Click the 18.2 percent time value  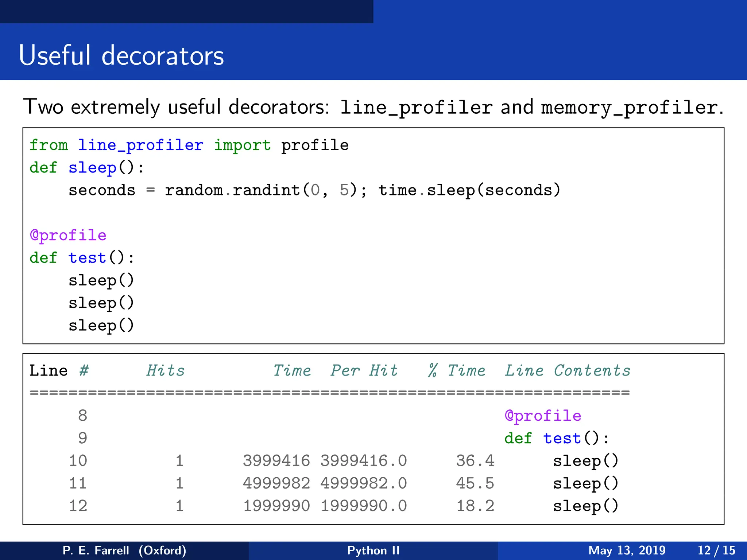point(475,506)
